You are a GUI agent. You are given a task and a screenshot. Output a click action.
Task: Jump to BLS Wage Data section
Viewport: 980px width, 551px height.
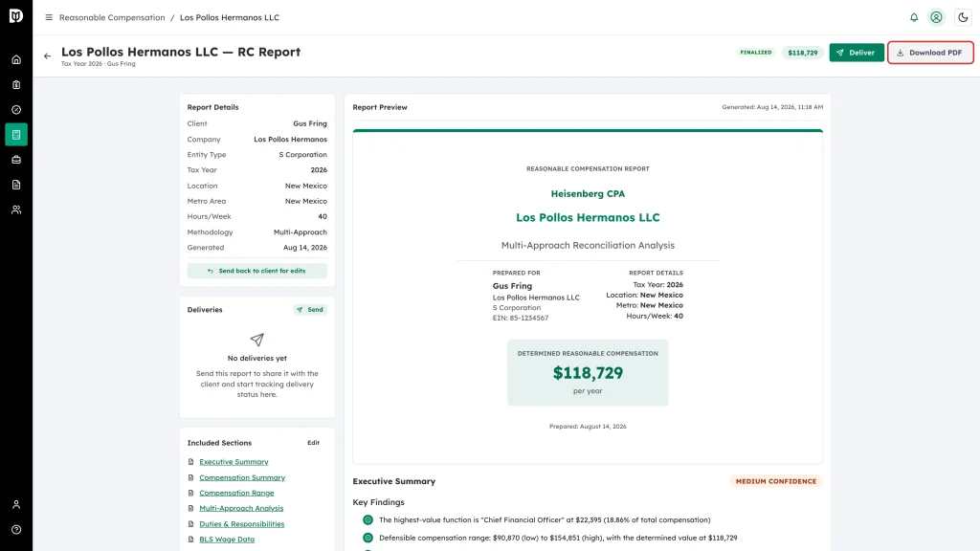227,540
